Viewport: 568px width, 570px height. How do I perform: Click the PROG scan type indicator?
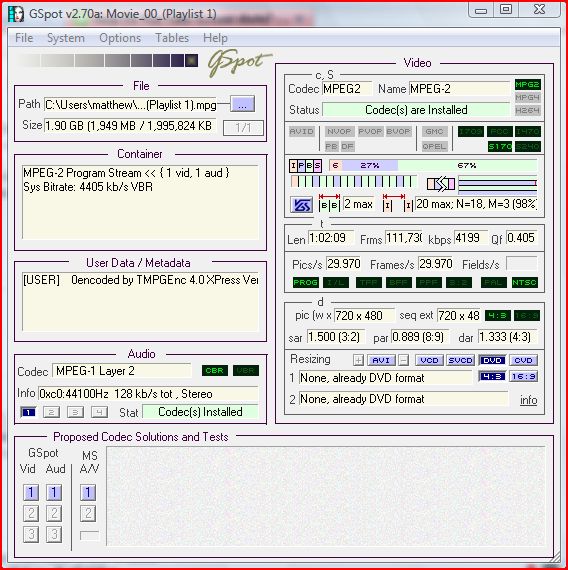[305, 282]
